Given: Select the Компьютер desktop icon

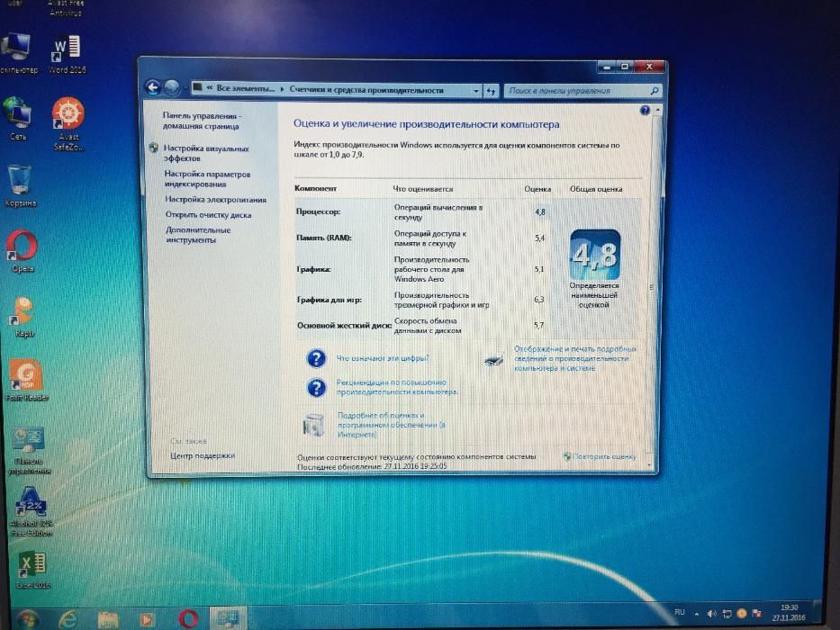Looking at the screenshot, I should [18, 54].
